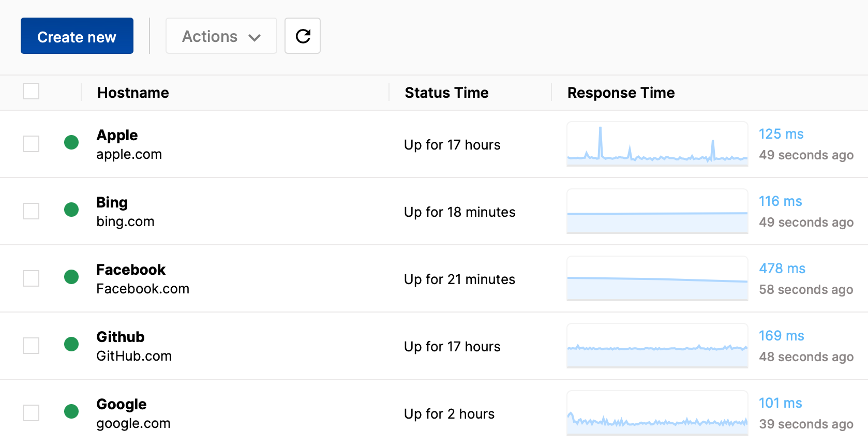The image size is (868, 445).
Task: Click the "Up for 21 minutes" status
Action: (x=459, y=279)
